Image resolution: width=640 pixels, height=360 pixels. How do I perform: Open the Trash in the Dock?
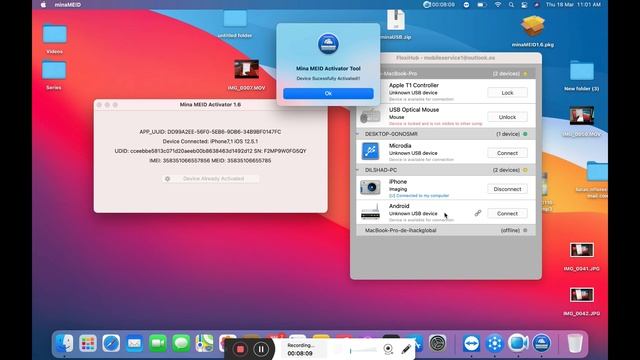[x=575, y=343]
